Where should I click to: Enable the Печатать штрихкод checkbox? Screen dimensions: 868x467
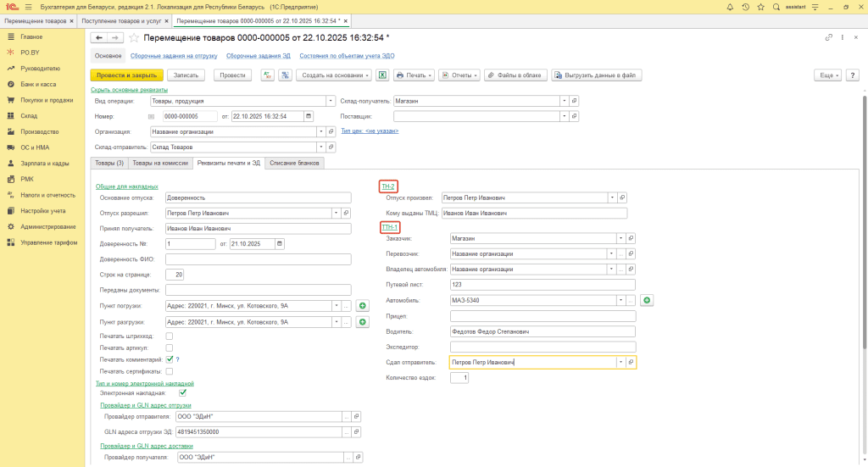[170, 336]
